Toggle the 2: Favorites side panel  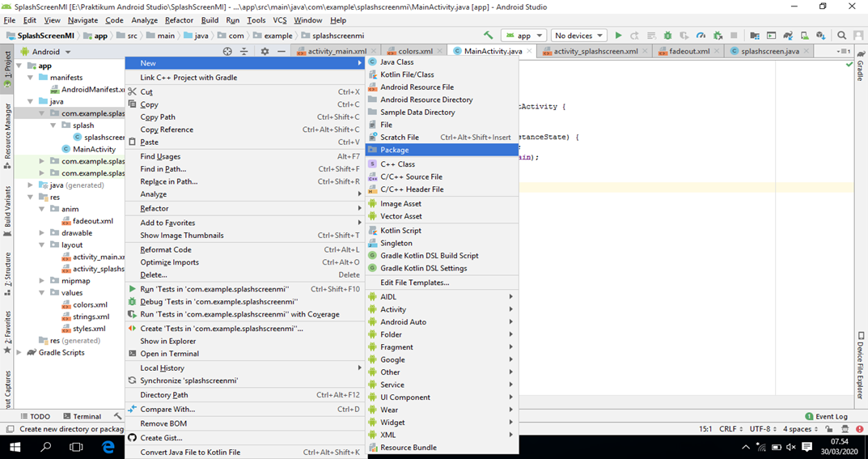click(7, 332)
